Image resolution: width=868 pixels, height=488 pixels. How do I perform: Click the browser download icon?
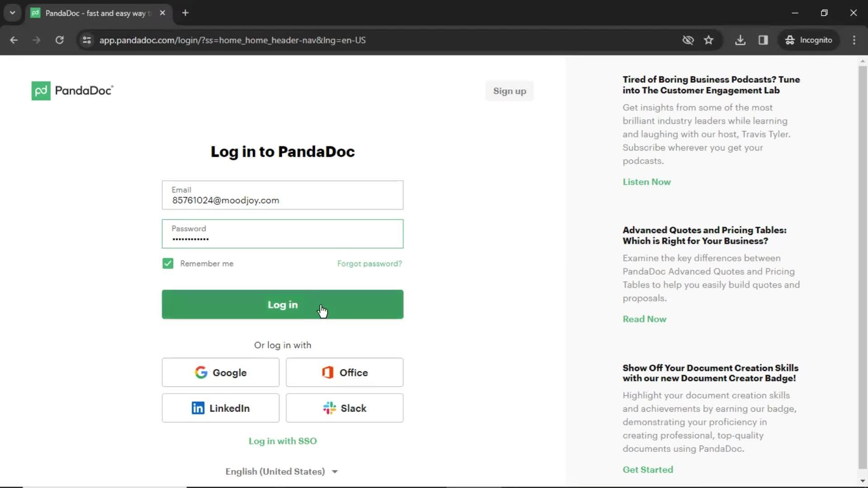tap(741, 40)
